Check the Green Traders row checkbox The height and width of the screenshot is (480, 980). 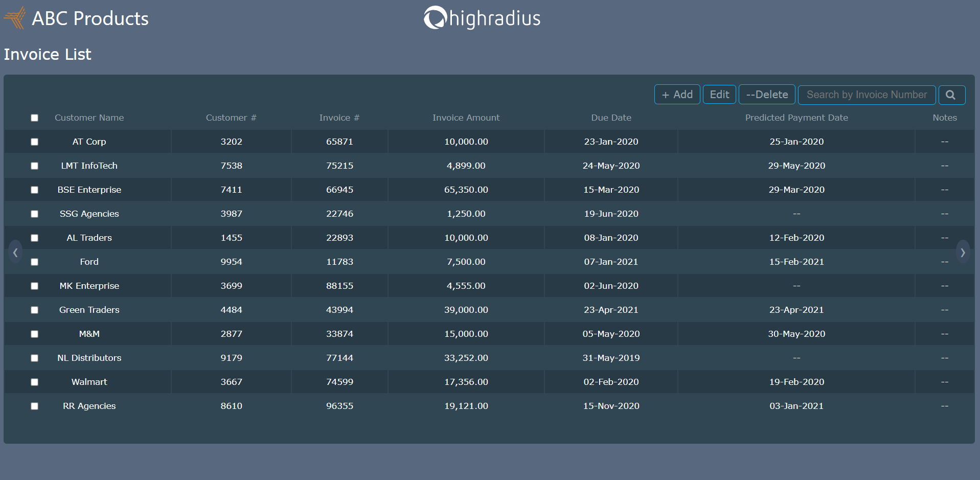34,310
